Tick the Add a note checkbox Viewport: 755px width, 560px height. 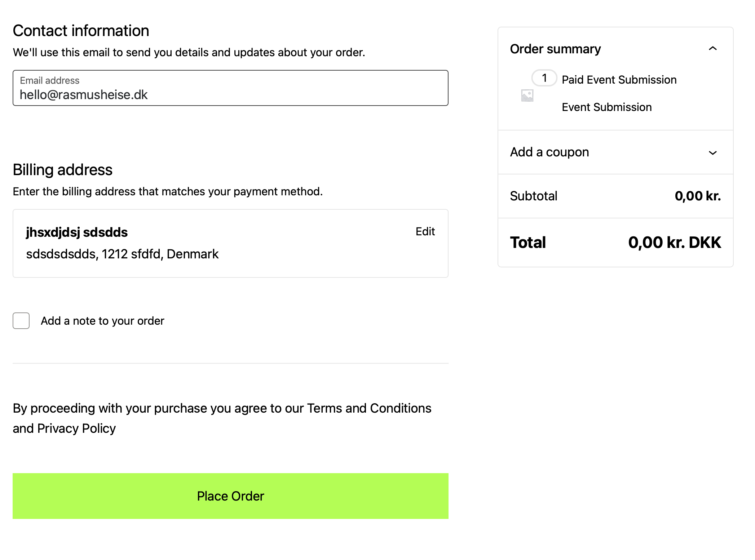tap(21, 321)
